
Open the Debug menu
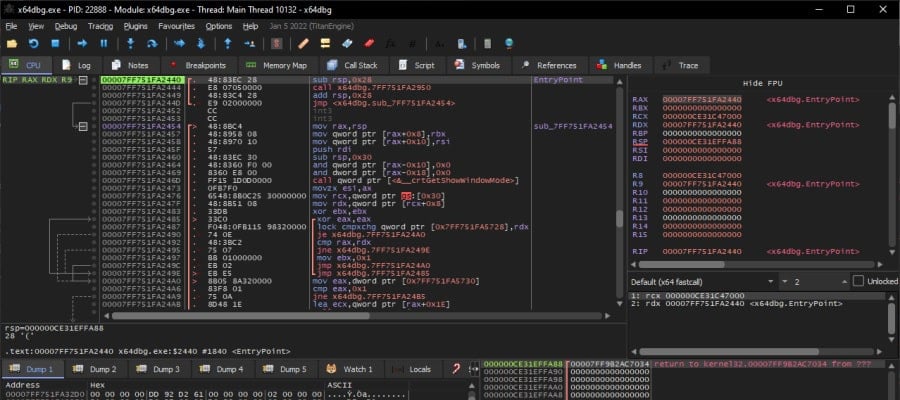(x=66, y=26)
